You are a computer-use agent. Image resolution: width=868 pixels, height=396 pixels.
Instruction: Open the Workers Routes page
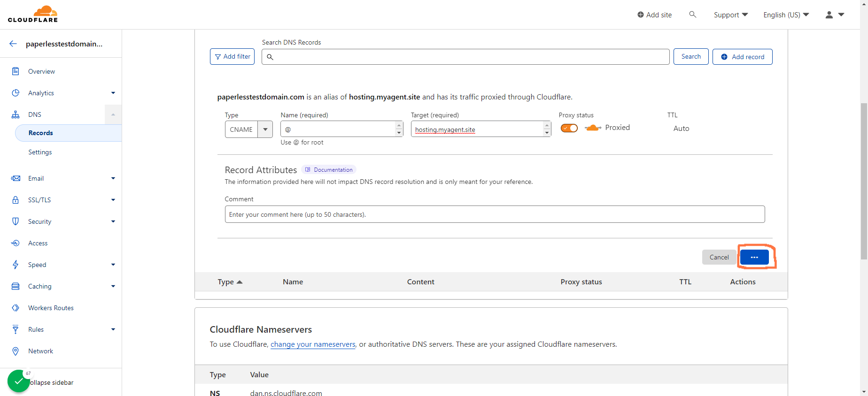(x=51, y=308)
